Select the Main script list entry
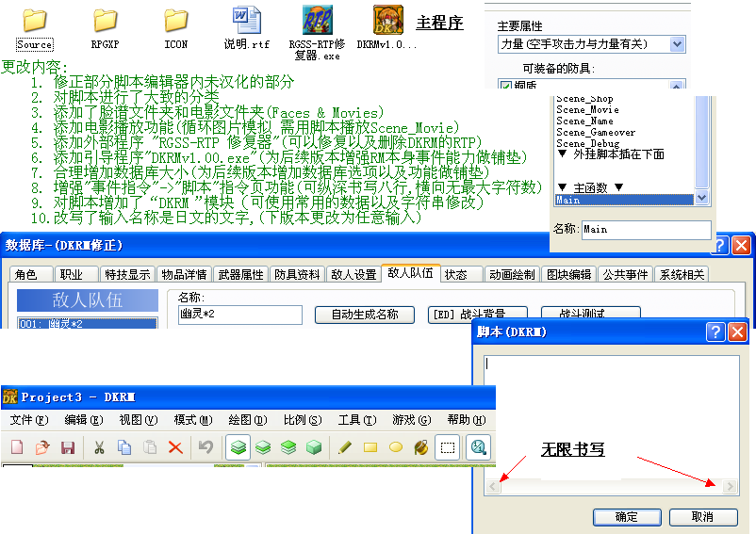The width and height of the screenshot is (756, 534). pos(624,200)
